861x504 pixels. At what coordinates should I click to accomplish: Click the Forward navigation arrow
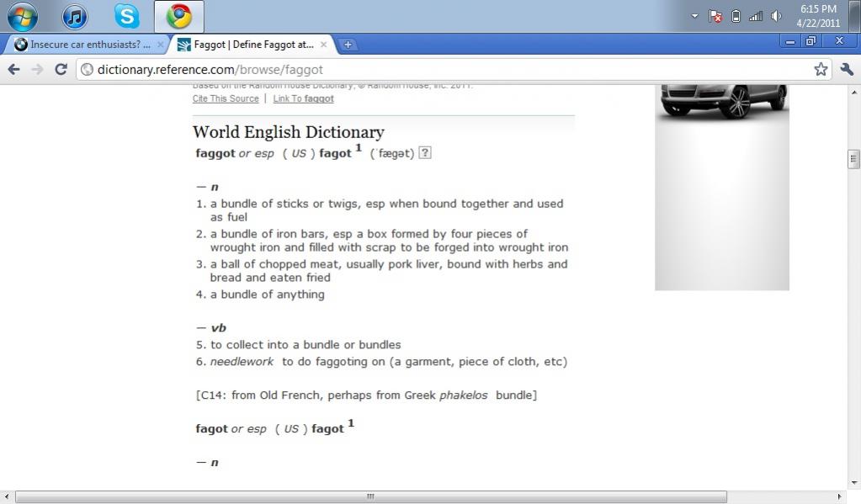(x=37, y=70)
